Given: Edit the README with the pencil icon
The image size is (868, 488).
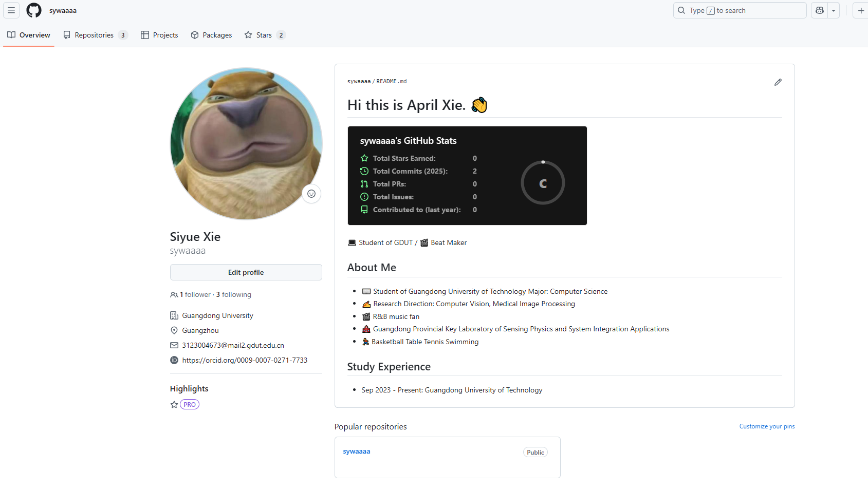Looking at the screenshot, I should (x=778, y=82).
